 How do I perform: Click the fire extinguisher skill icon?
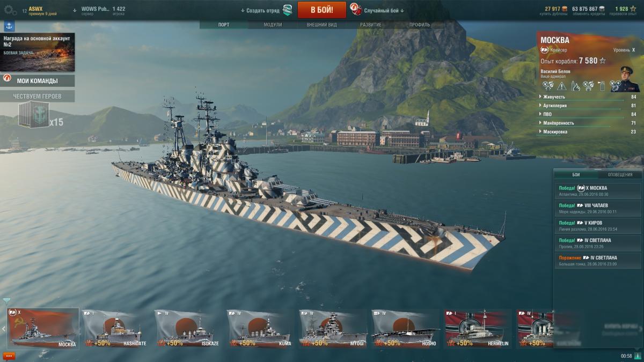click(602, 86)
